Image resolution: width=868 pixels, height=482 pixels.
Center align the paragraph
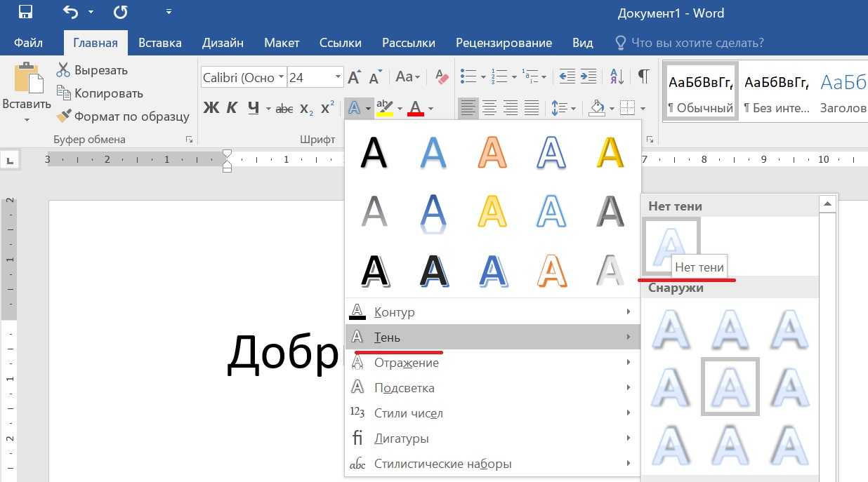pos(489,108)
